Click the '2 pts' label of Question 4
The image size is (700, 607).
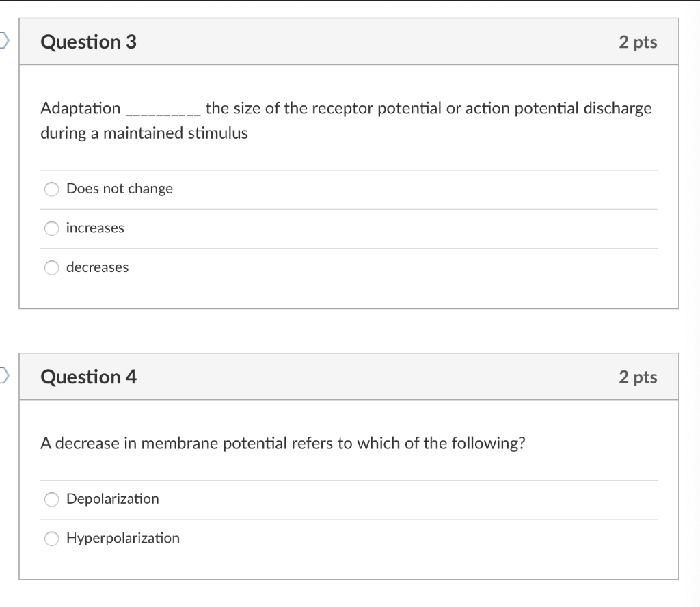point(638,377)
